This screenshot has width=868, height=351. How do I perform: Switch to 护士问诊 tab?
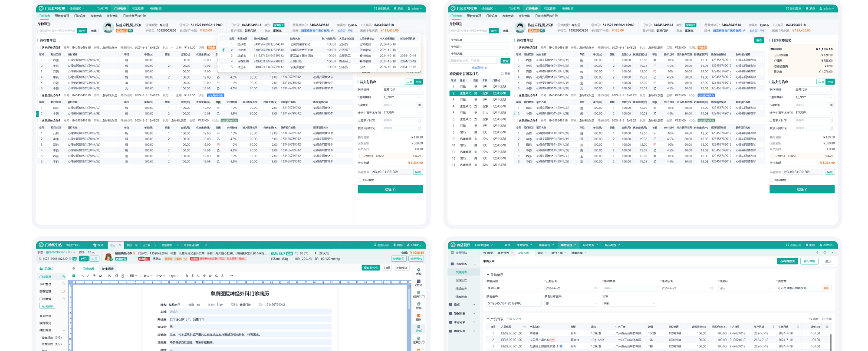tap(108, 269)
